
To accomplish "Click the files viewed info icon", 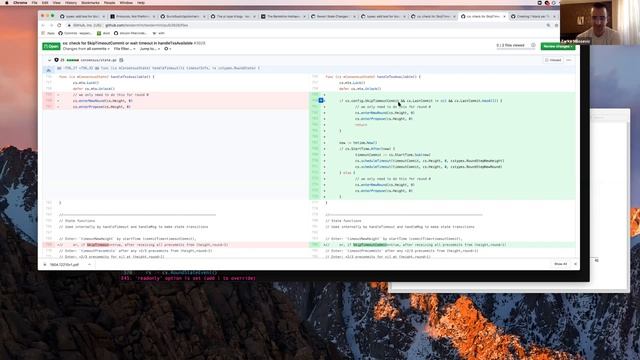I will click(533, 45).
